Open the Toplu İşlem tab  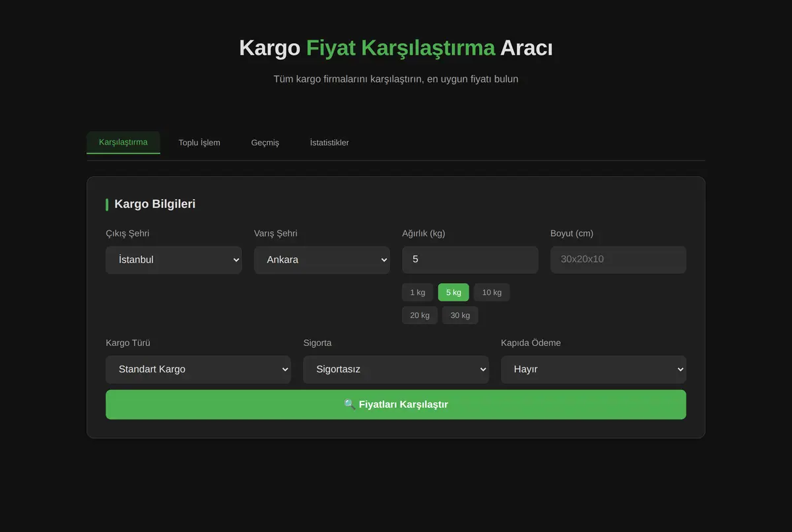(x=199, y=143)
